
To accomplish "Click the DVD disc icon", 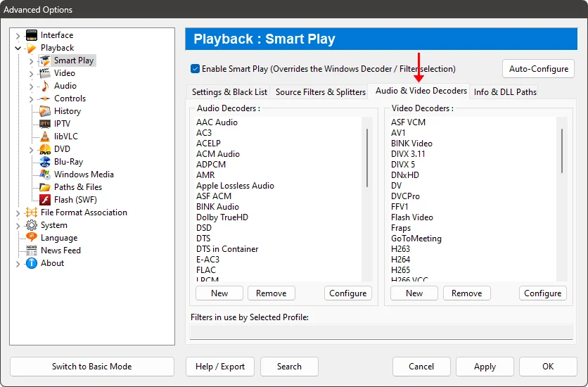I will point(45,149).
